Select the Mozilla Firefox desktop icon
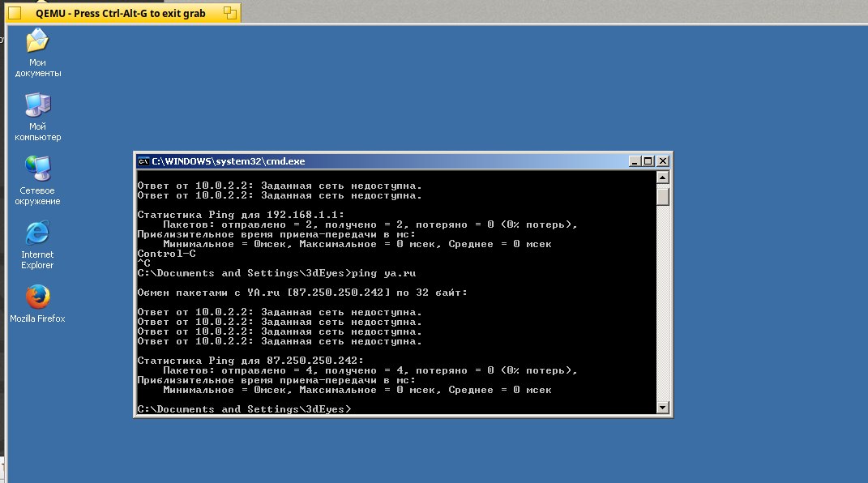The width and height of the screenshot is (868, 483). (x=37, y=304)
